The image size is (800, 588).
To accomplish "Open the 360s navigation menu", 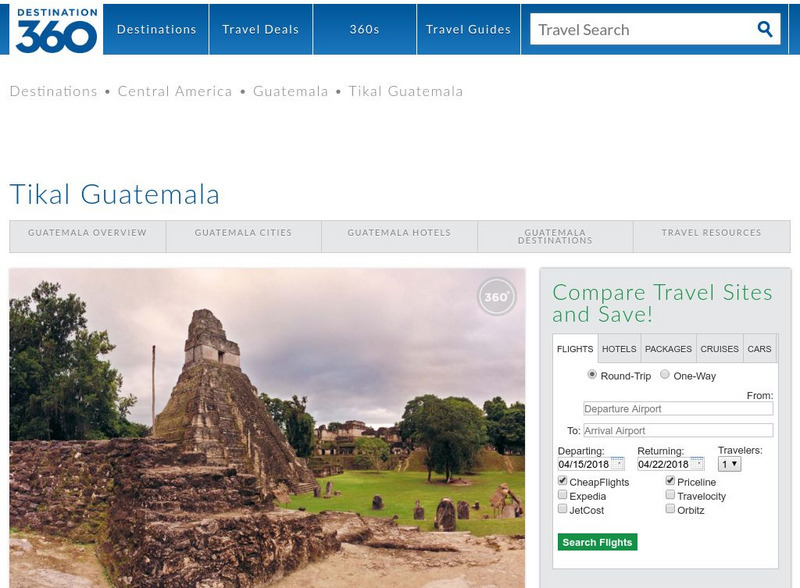I will pyautogui.click(x=365, y=29).
